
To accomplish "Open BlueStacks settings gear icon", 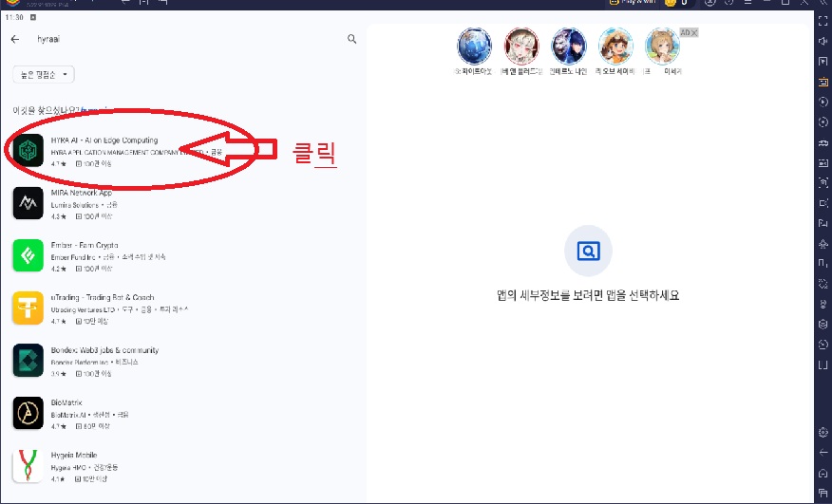I will [x=823, y=432].
